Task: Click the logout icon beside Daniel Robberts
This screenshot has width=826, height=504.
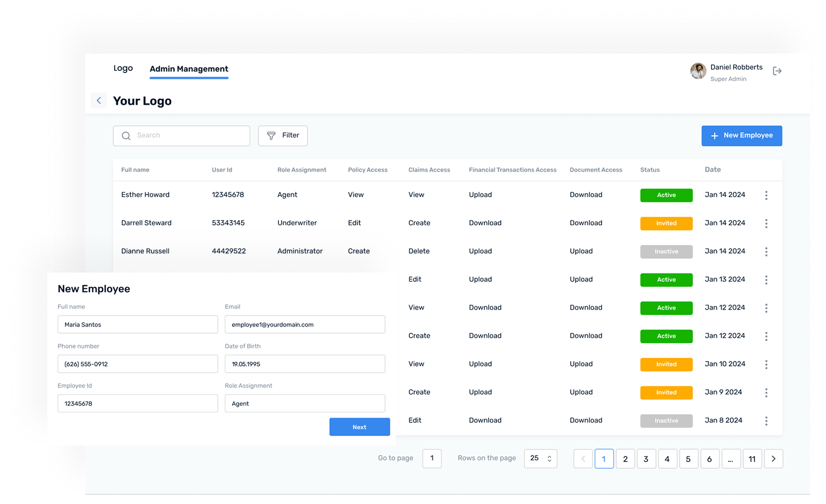Action: 777,71
